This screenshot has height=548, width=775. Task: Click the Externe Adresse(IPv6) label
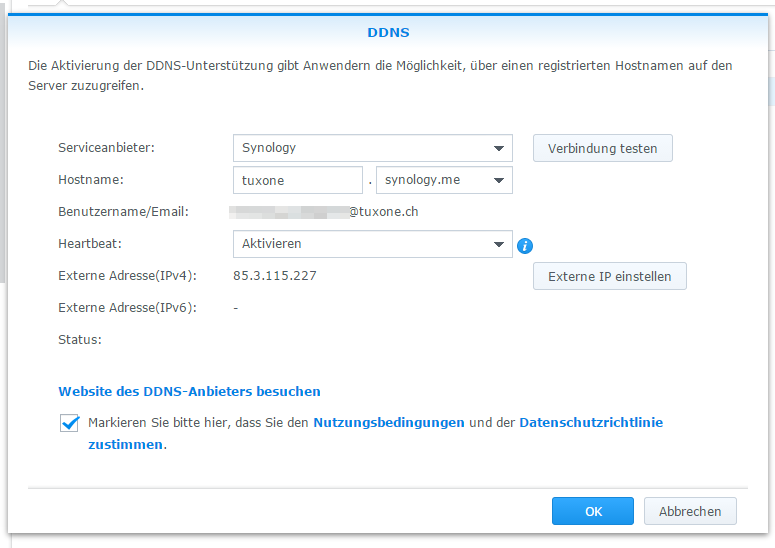pos(127,307)
